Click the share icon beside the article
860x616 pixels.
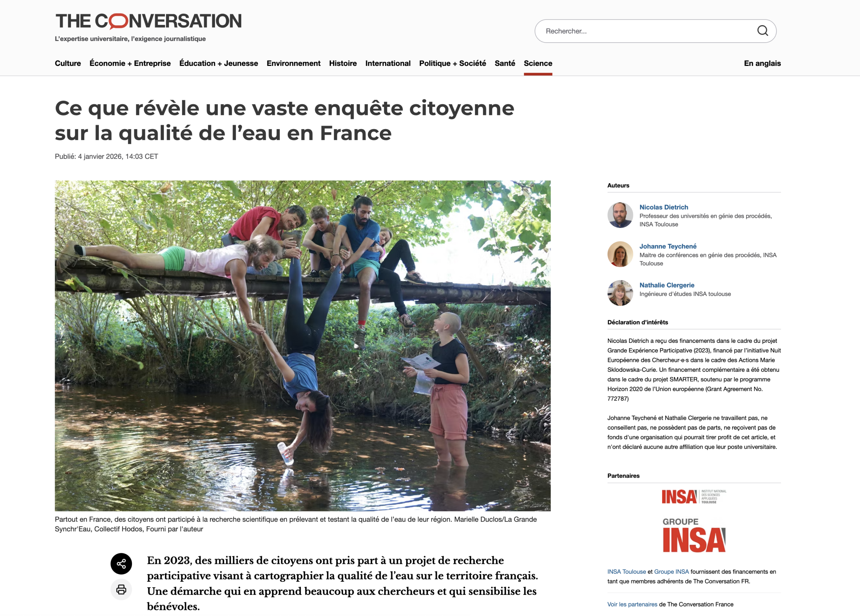click(x=121, y=564)
